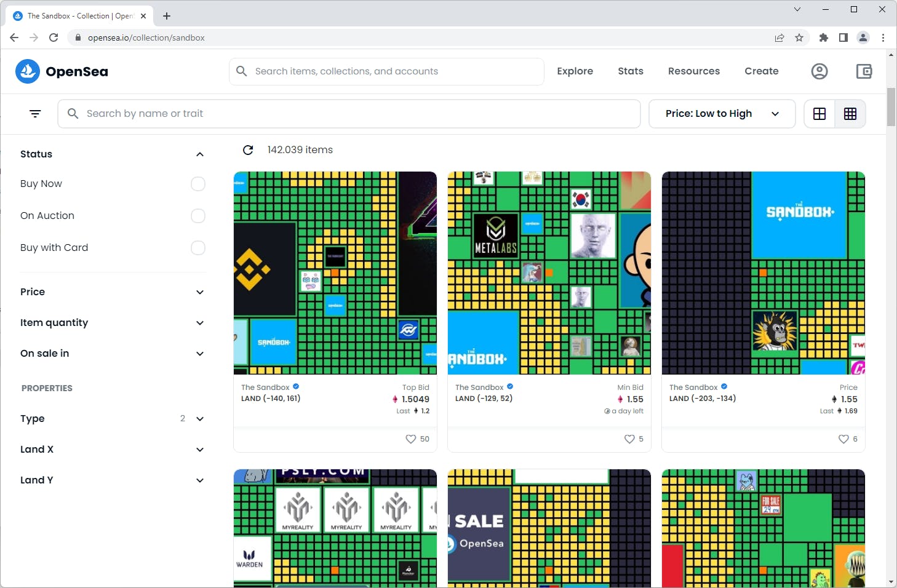Share this page icon in address bar
The width and height of the screenshot is (897, 588).
click(x=779, y=38)
